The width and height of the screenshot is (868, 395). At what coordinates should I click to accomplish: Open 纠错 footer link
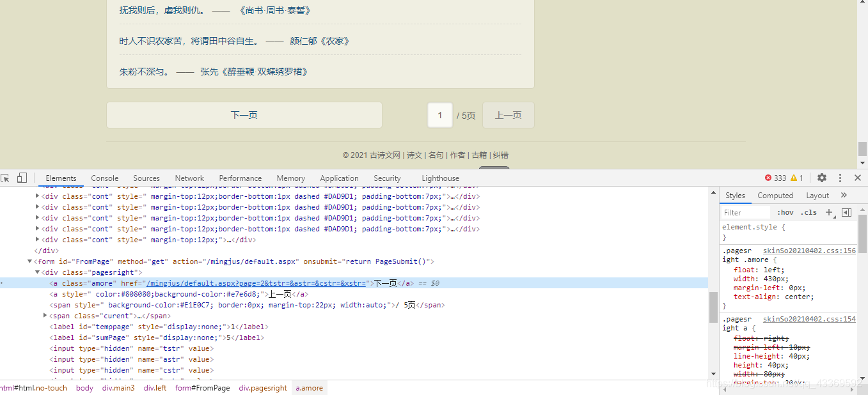tap(501, 155)
